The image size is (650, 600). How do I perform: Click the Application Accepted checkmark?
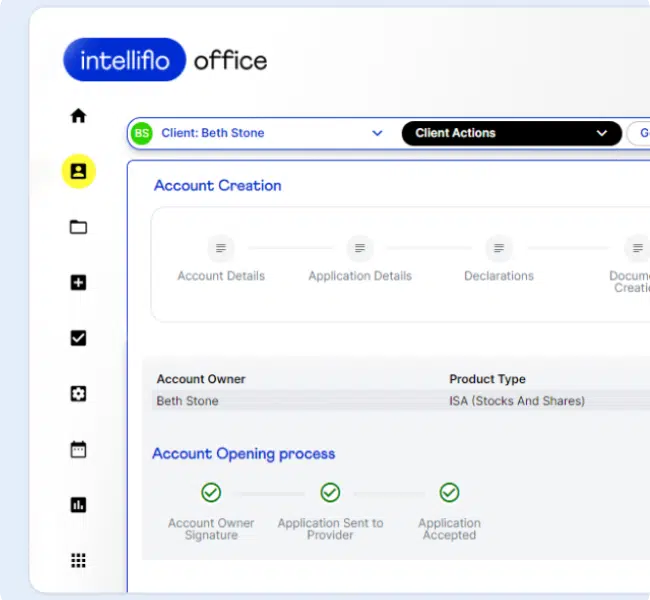449,493
